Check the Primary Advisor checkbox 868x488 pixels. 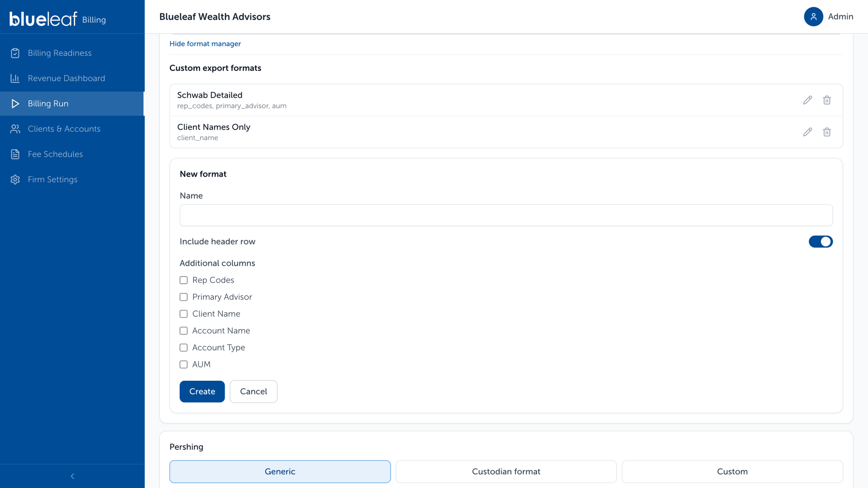coord(184,297)
